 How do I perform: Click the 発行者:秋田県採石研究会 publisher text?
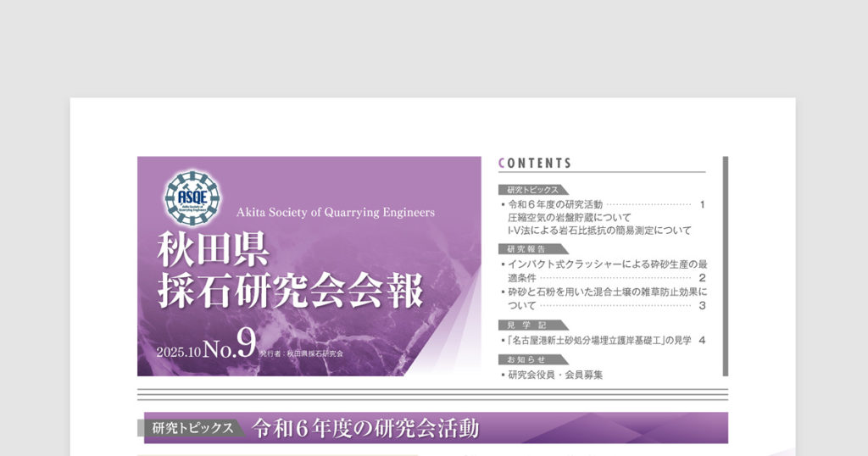(x=302, y=353)
